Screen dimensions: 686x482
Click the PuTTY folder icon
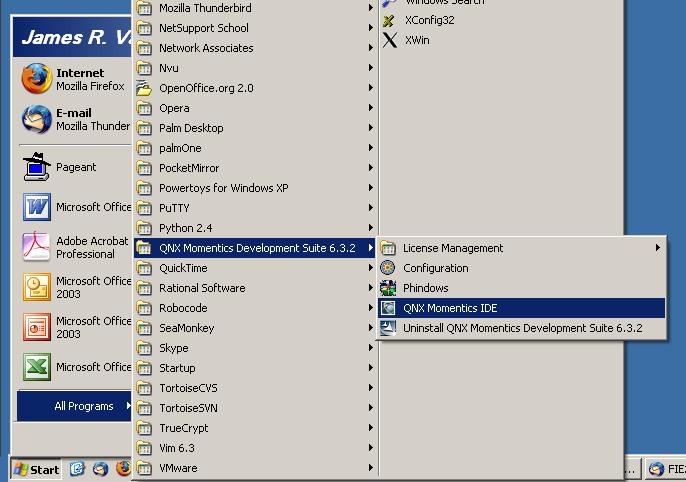pyautogui.click(x=144, y=208)
